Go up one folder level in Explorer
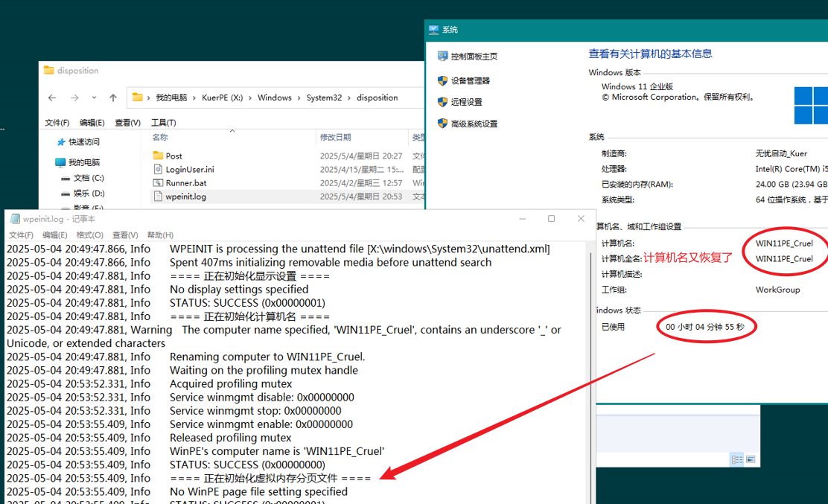Screen dimensions: 828x504 113,98
